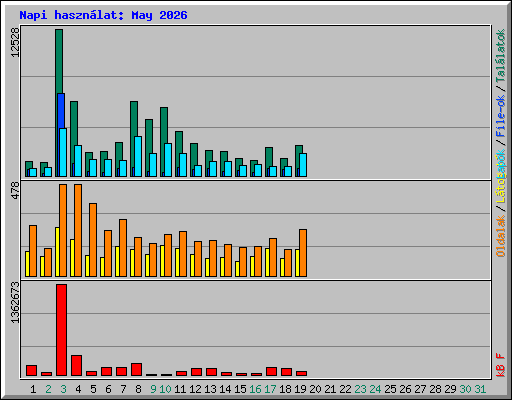
Task: Click the 1362673 y-axis value label
Action: coord(15,303)
